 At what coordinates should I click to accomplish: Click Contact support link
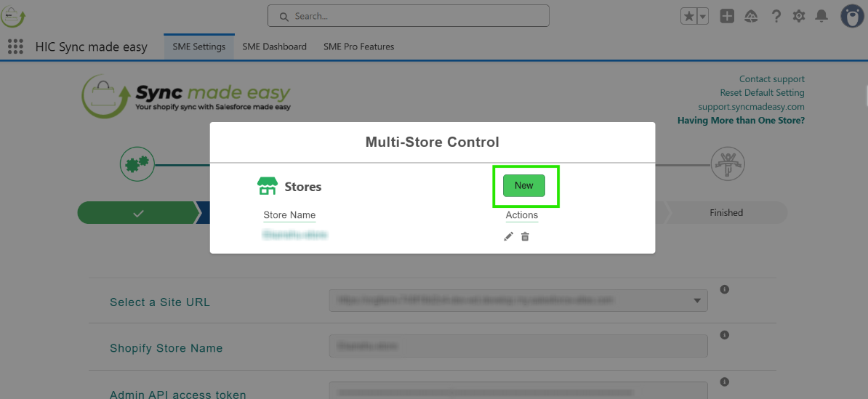772,79
